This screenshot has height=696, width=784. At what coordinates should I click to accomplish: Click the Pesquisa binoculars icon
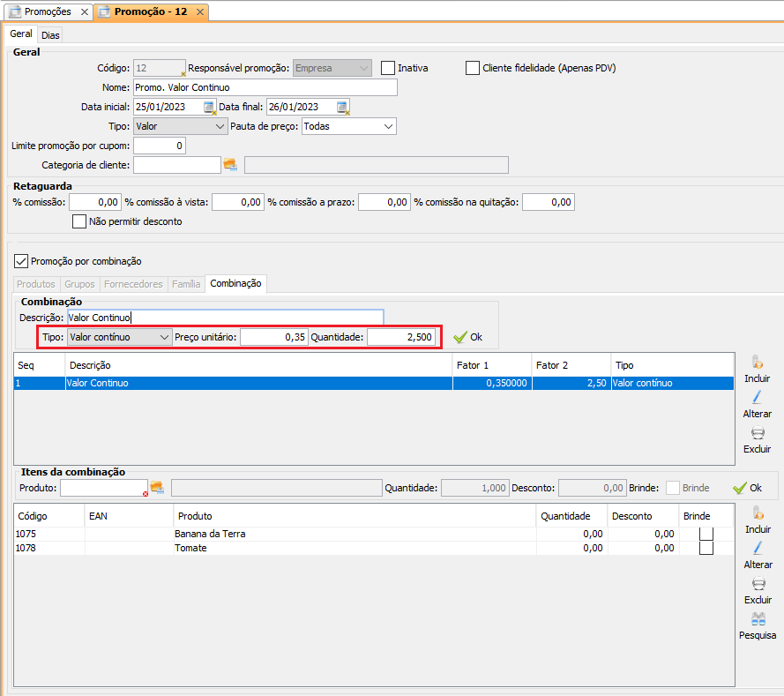[x=757, y=619]
